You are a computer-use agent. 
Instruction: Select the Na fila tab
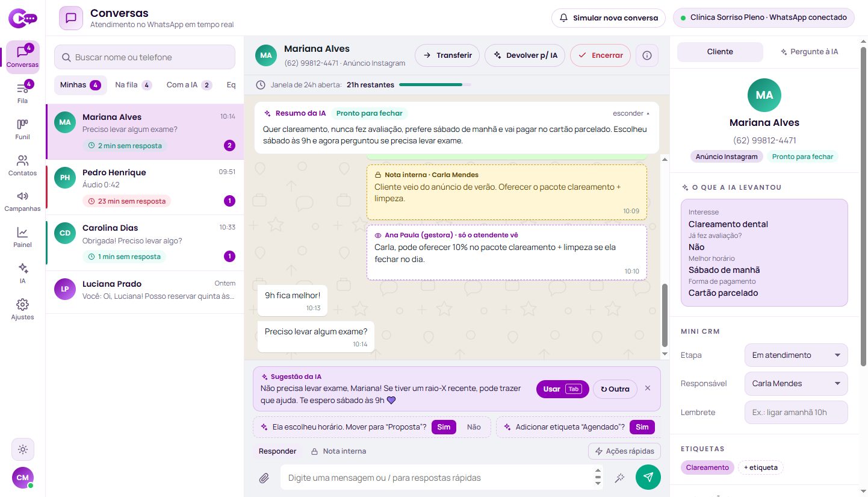pos(133,85)
